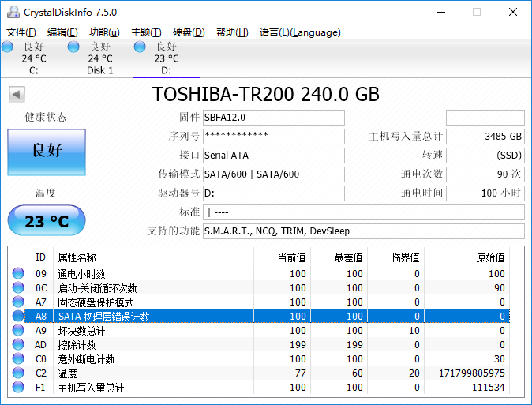Click the 当前值 column header
The width and height of the screenshot is (532, 405).
282,257
